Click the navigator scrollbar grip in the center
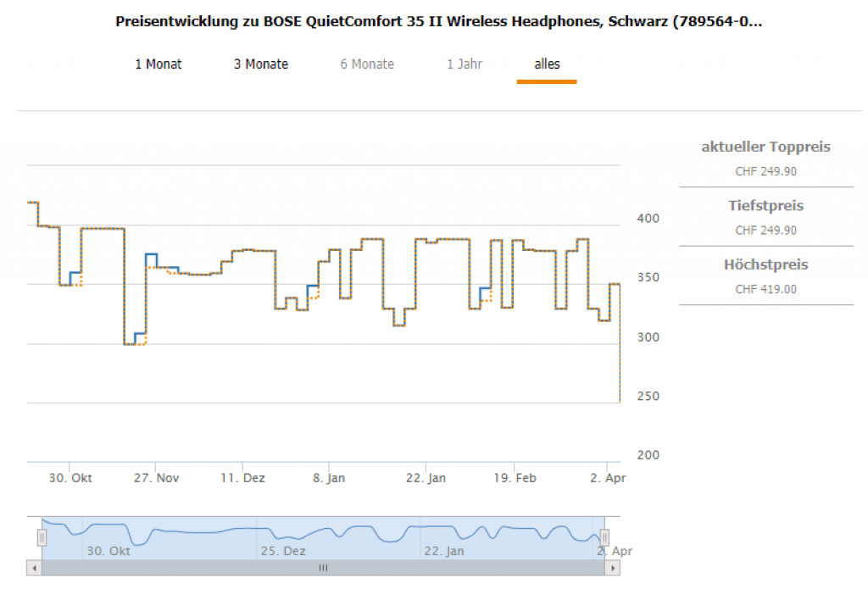 point(323,568)
